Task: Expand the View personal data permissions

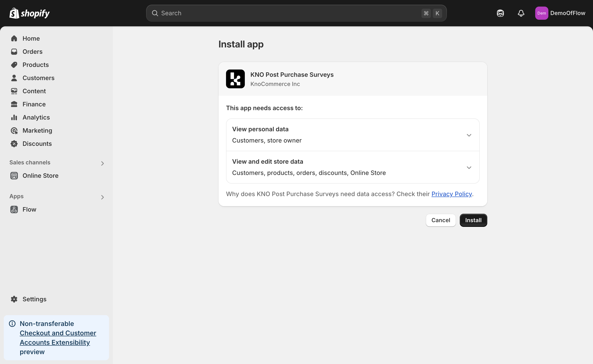Action: [468, 135]
